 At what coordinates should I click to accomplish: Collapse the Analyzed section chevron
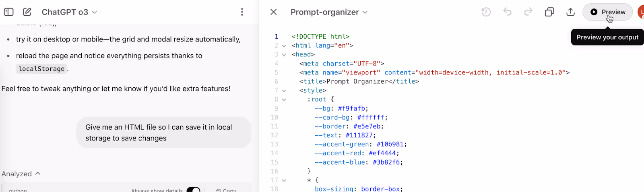pyautogui.click(x=38, y=173)
